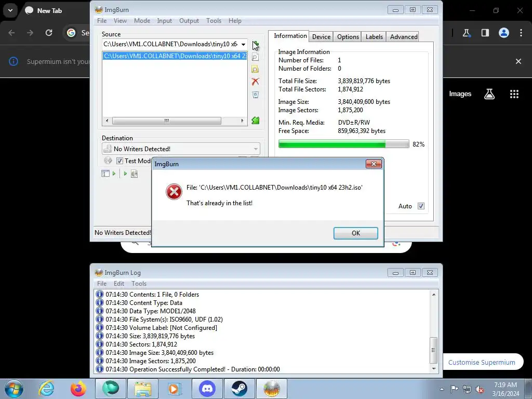
Task: Open Windows Explorer folder on taskbar
Action: (143, 389)
